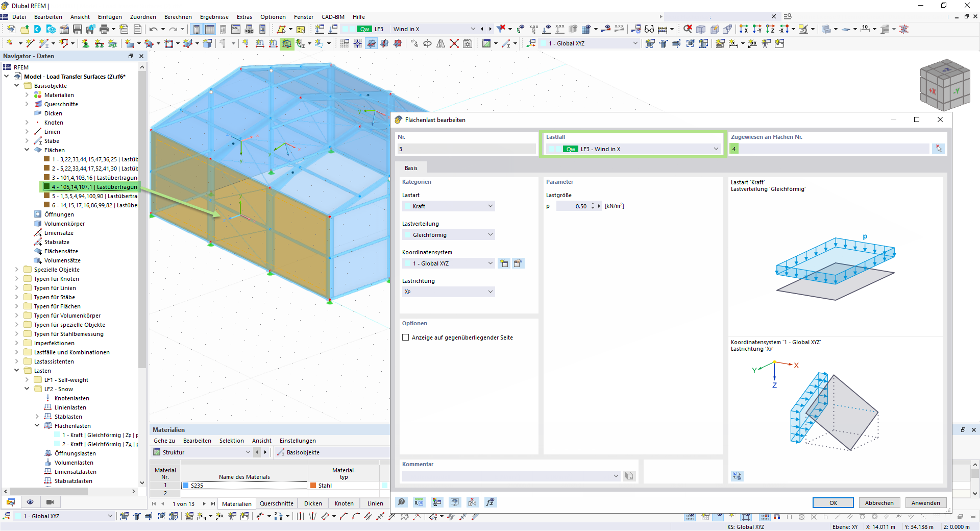Click the navigator Data tab icon at bottom
980x531 pixels.
(10, 502)
